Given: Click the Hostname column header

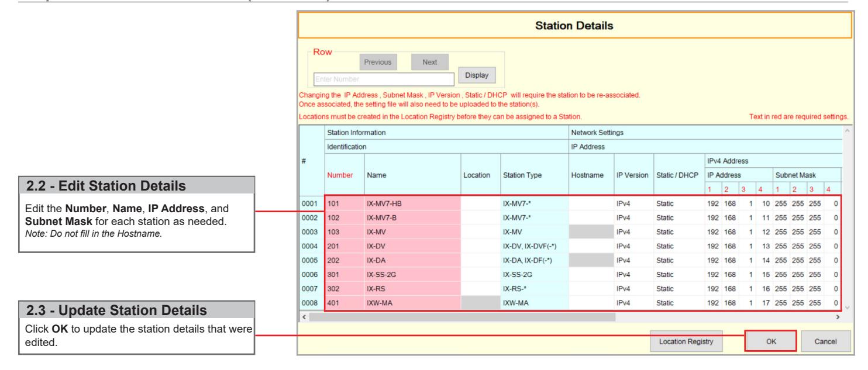Looking at the screenshot, I should [x=591, y=174].
